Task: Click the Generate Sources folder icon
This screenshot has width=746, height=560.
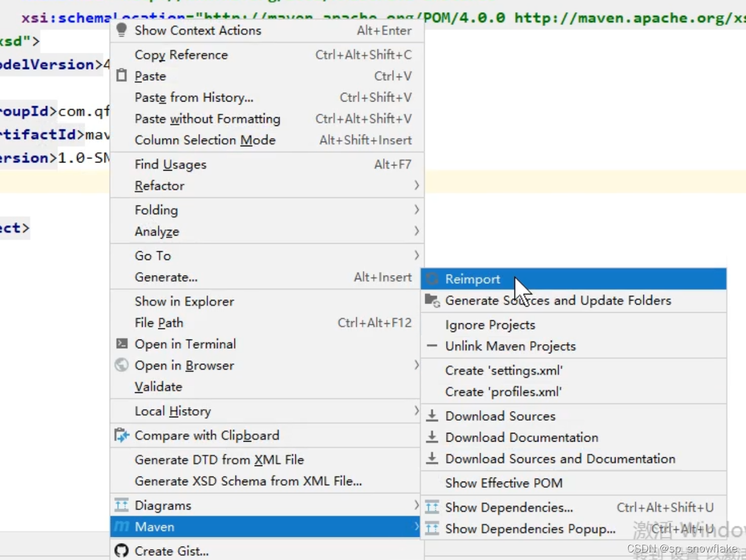Action: pyautogui.click(x=432, y=300)
